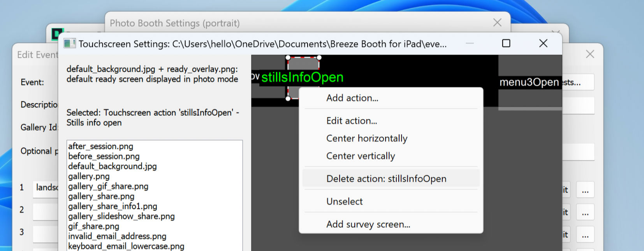Select 'Edit action...' menu entry

[351, 121]
